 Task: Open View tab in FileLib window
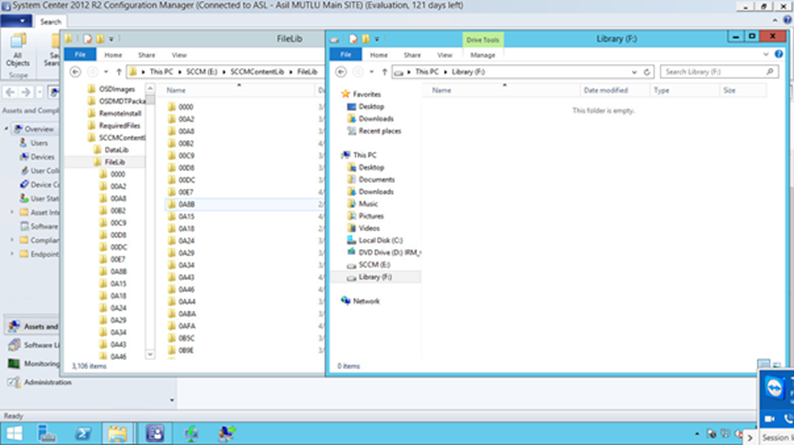179,55
